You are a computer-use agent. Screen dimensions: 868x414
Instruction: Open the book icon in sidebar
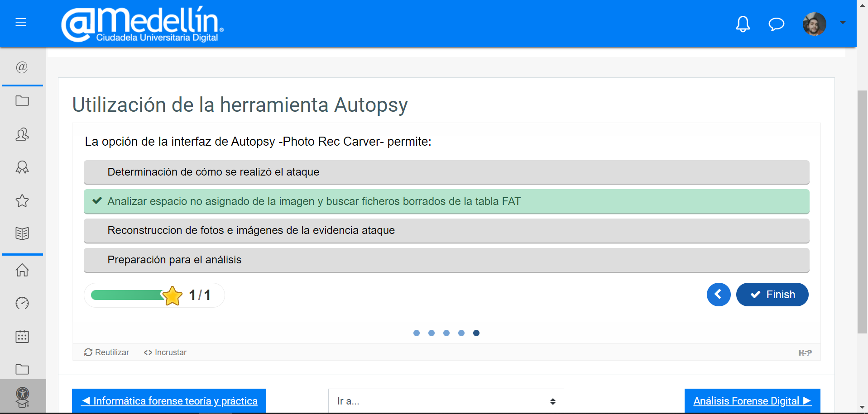[22, 233]
